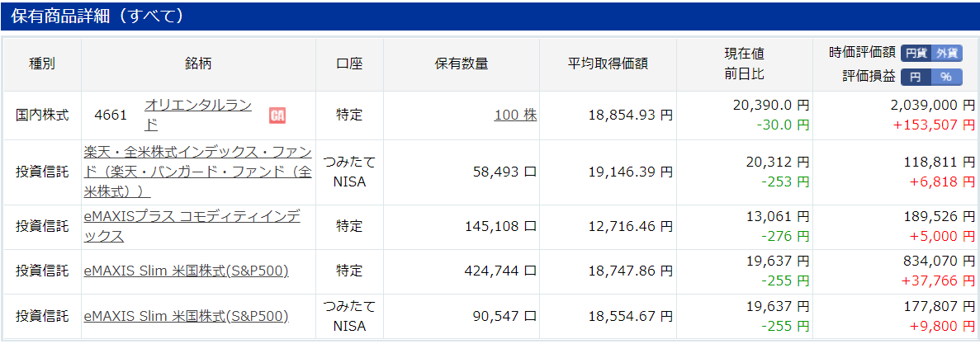Open eMAXIS Slim 米国株式(S&P500) in つみたてNISA account

(187, 317)
